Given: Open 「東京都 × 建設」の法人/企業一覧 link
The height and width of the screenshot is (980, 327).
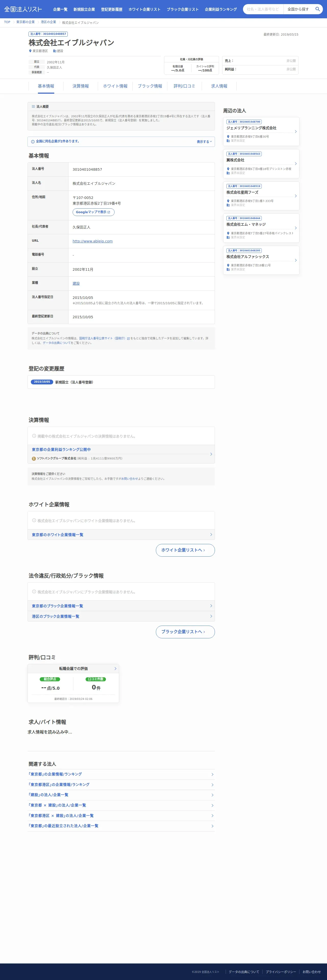Looking at the screenshot, I should click(121, 805).
